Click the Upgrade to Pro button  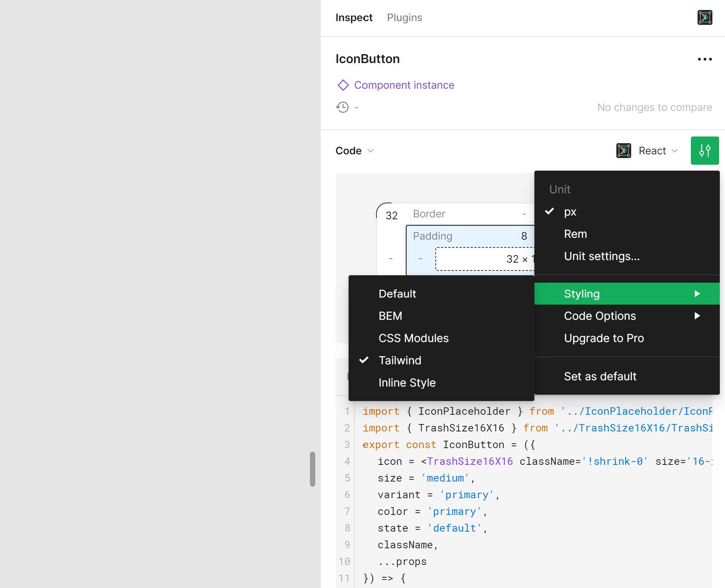pyautogui.click(x=604, y=338)
